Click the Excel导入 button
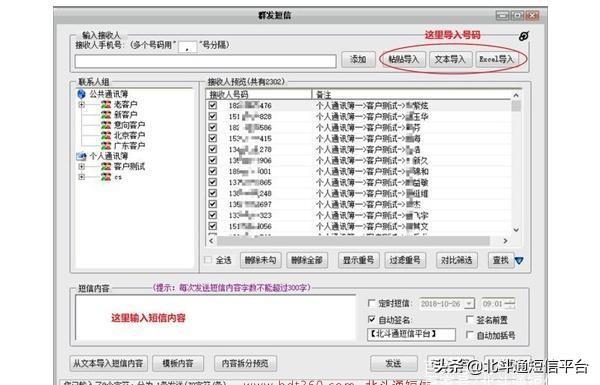The height and width of the screenshot is (385, 600). point(496,59)
